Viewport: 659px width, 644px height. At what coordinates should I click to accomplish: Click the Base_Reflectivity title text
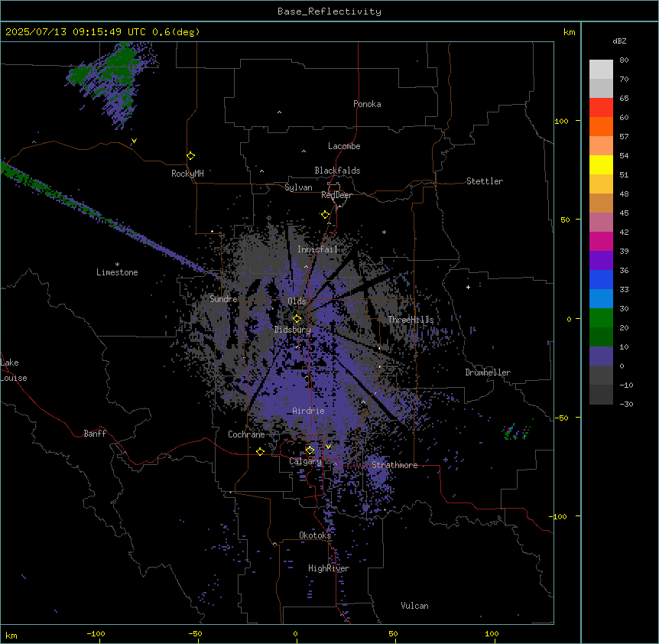(x=329, y=11)
